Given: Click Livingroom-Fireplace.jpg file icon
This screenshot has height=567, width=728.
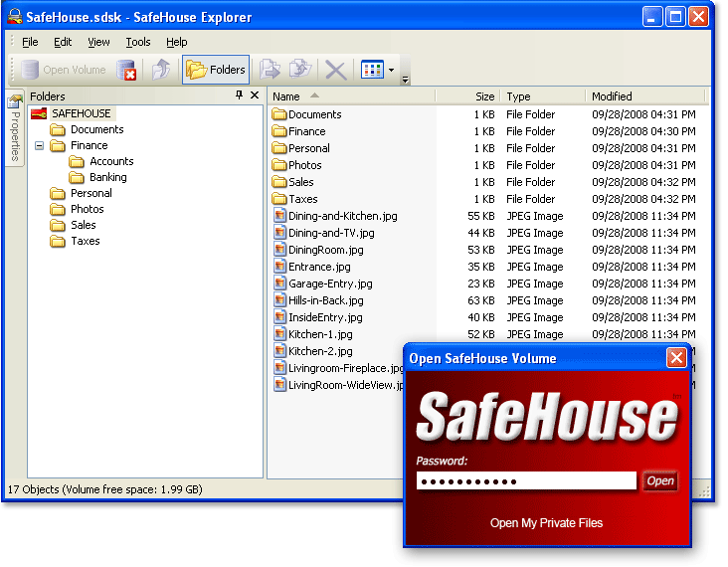Looking at the screenshot, I should (279, 368).
